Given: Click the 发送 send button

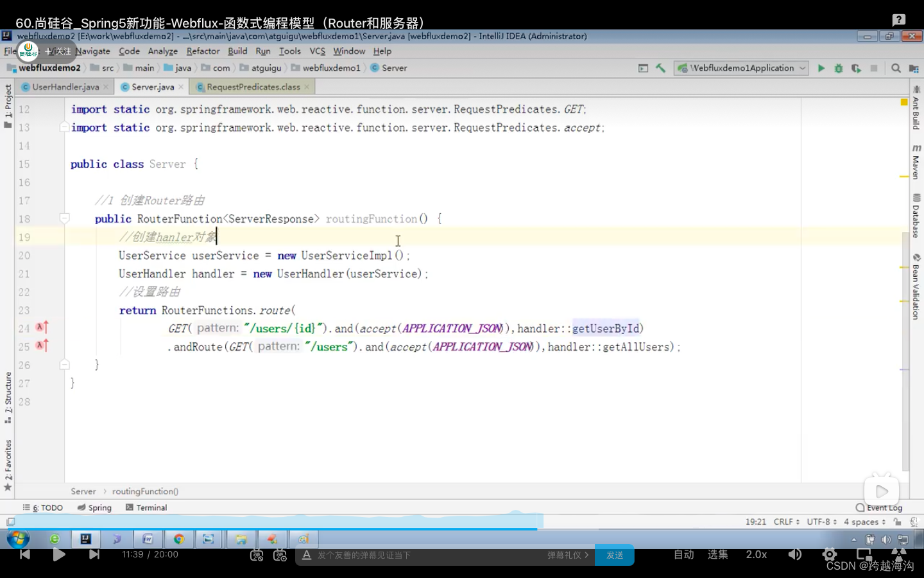Looking at the screenshot, I should click(x=615, y=555).
